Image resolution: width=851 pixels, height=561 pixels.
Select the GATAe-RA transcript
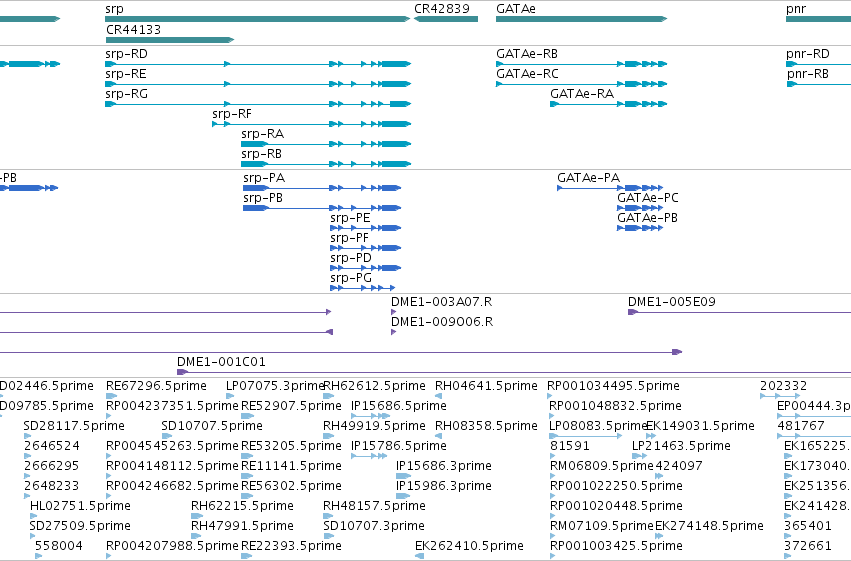point(608,104)
